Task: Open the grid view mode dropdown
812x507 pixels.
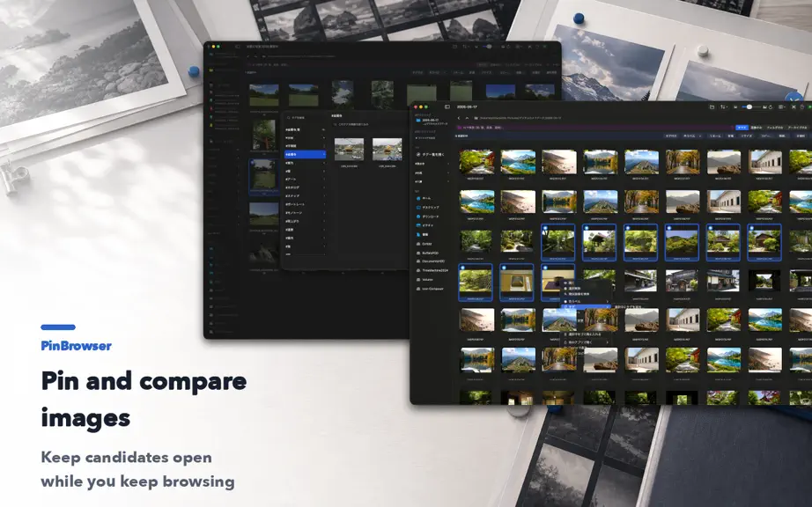Action: click(782, 107)
